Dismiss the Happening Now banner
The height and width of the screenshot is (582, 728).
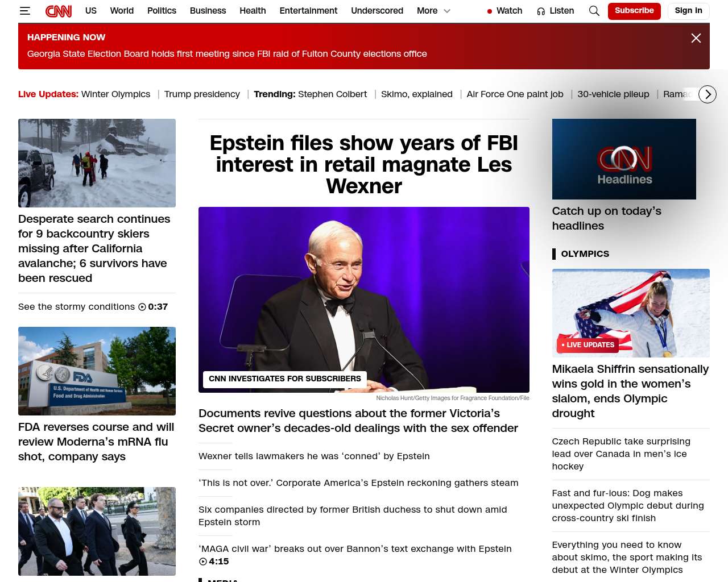pyautogui.click(x=696, y=38)
